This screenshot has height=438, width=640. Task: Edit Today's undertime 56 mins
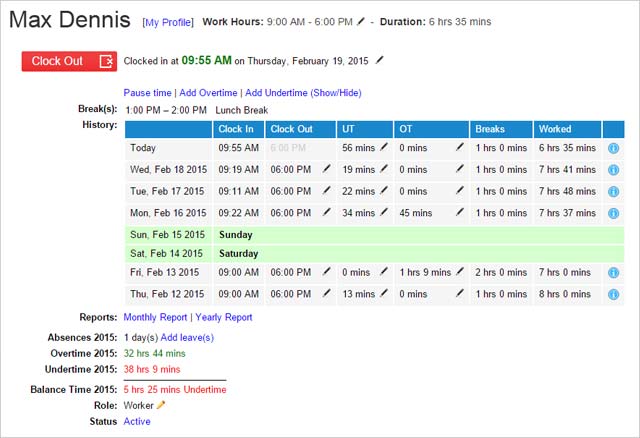(x=384, y=147)
